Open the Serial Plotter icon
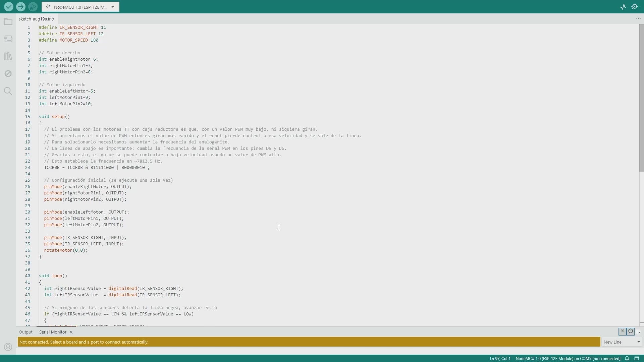644x362 pixels. [623, 7]
